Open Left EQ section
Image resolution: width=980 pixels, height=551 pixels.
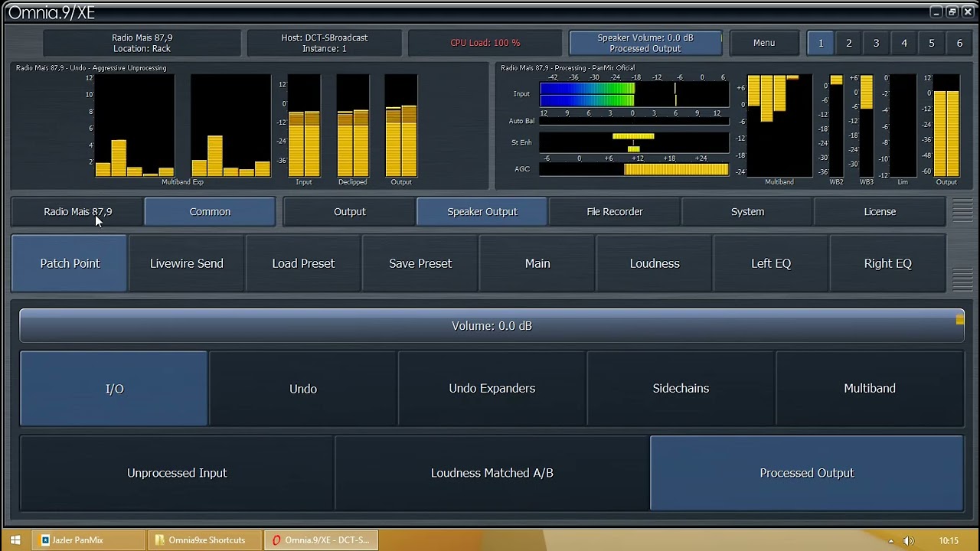771,263
